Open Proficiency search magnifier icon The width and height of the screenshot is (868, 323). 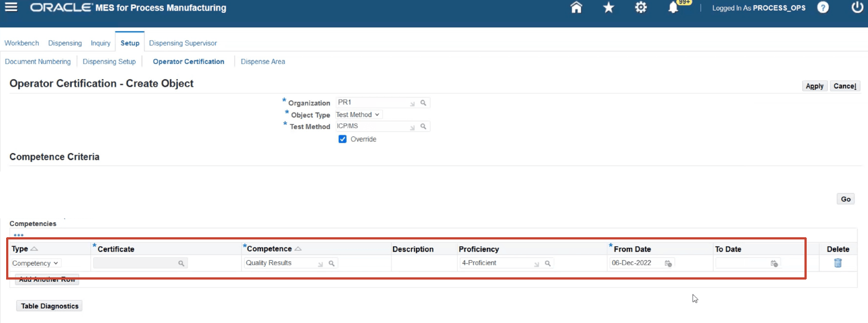(x=547, y=263)
